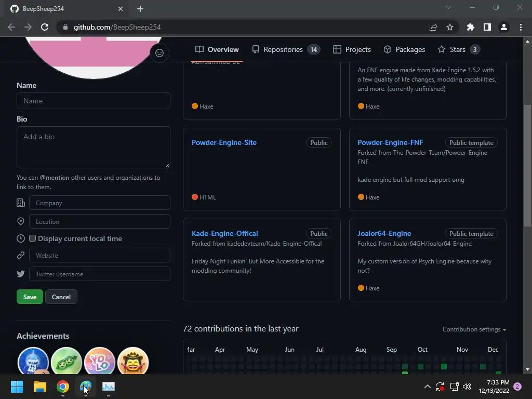Image resolution: width=532 pixels, height=399 pixels.
Task: Enable Display current local time checkbox
Action: 32,238
